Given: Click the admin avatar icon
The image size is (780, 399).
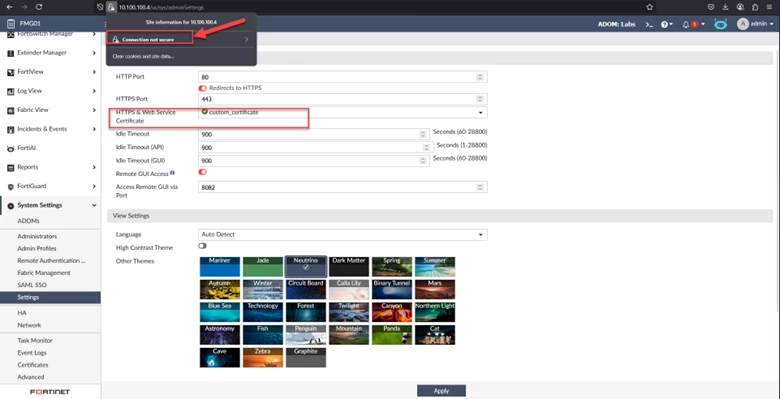Looking at the screenshot, I should tap(743, 24).
